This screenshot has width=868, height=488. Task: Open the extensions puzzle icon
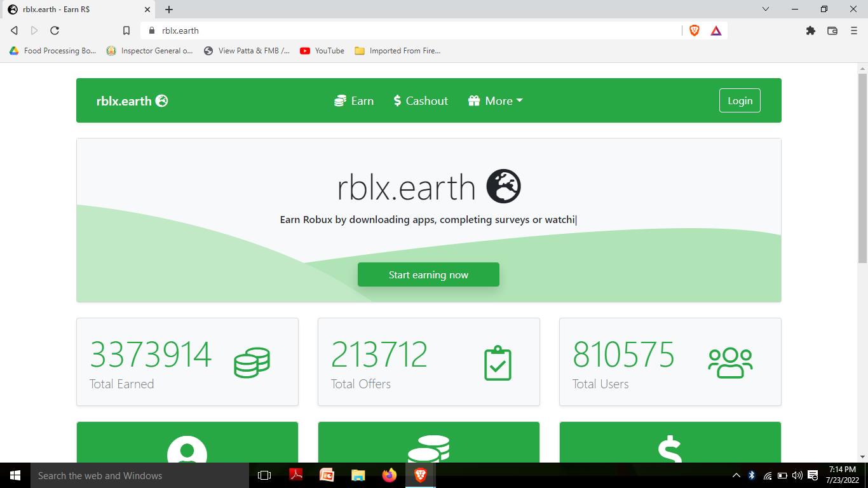coord(811,30)
